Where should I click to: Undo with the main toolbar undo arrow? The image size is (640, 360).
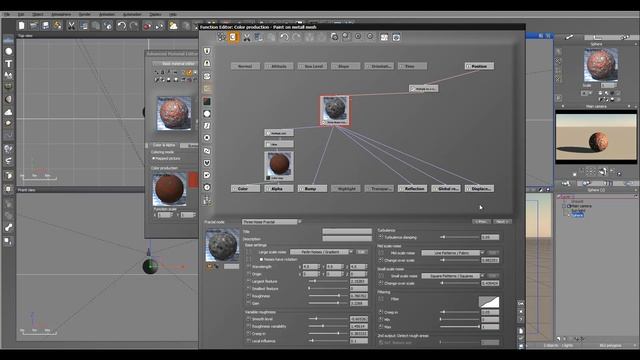122,26
